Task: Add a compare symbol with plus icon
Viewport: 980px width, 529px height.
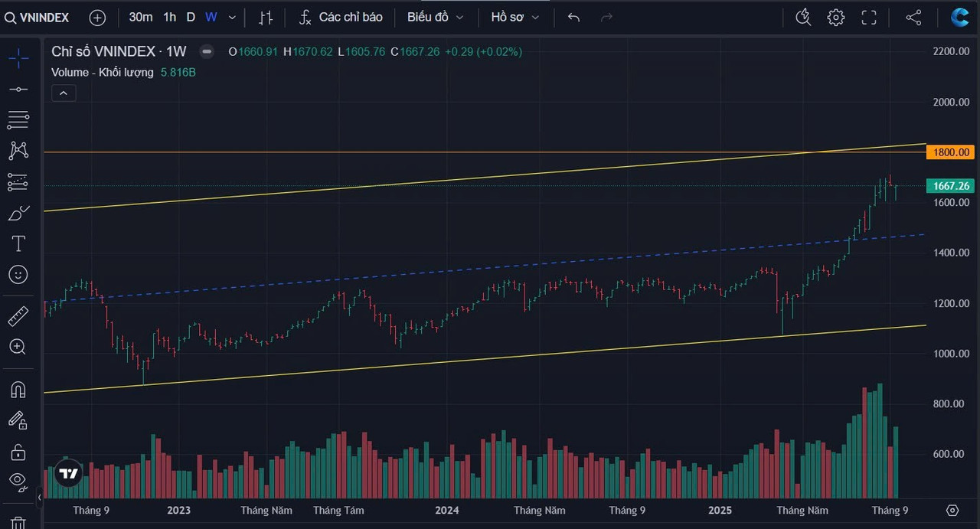Action: tap(97, 17)
